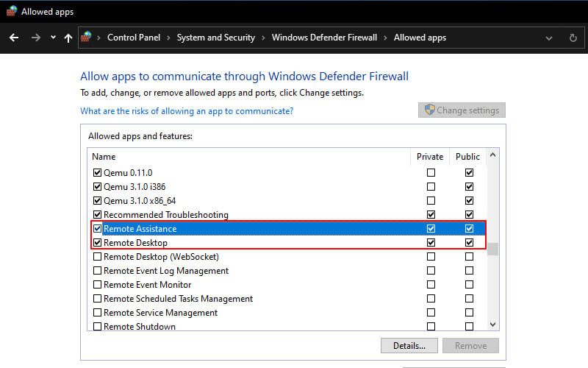Toggle Private checkbox for Qemu 0.11.0
588x368 pixels.
[x=431, y=173]
